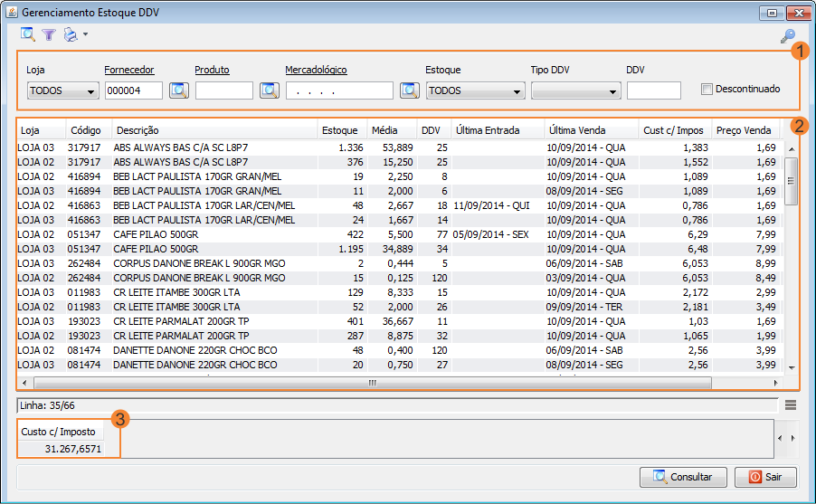Sort by the Média column header
The image size is (816, 504).
pos(392,130)
